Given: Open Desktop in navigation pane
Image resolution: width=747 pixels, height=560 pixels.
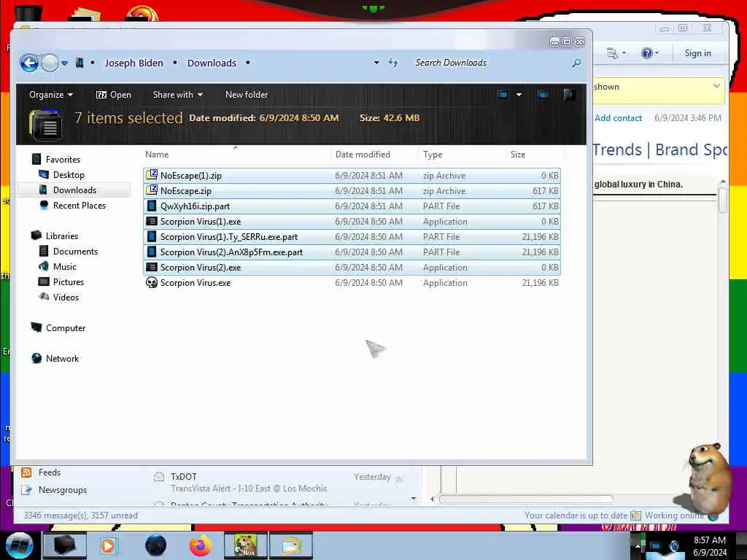Looking at the screenshot, I should (69, 175).
